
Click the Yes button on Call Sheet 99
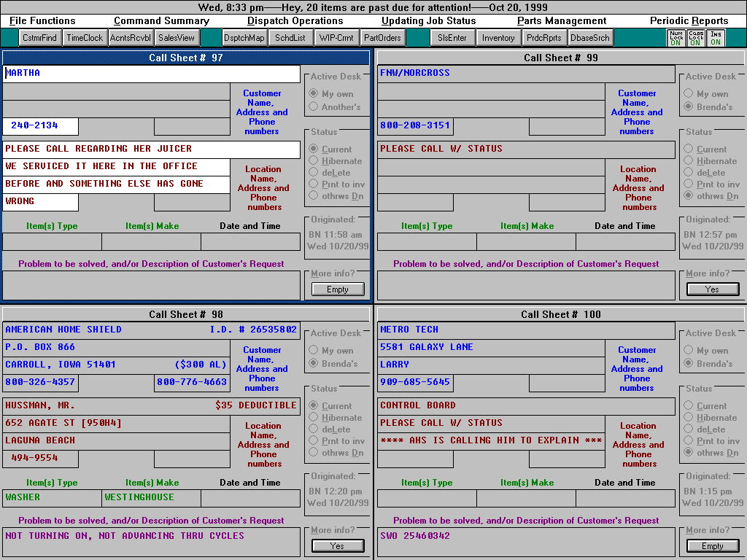click(712, 289)
